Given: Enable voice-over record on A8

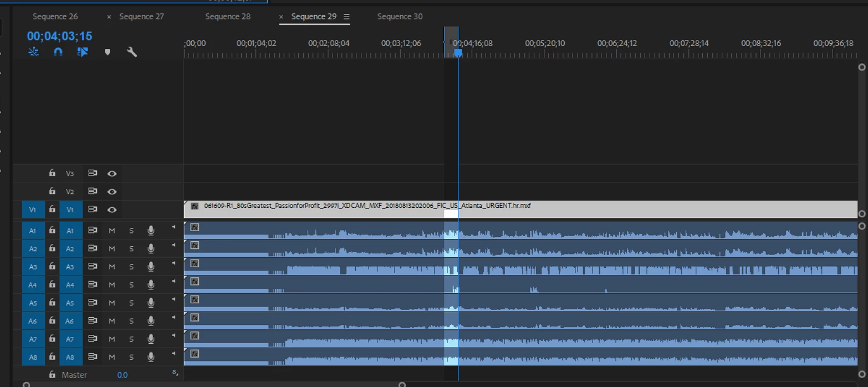Looking at the screenshot, I should (x=151, y=357).
